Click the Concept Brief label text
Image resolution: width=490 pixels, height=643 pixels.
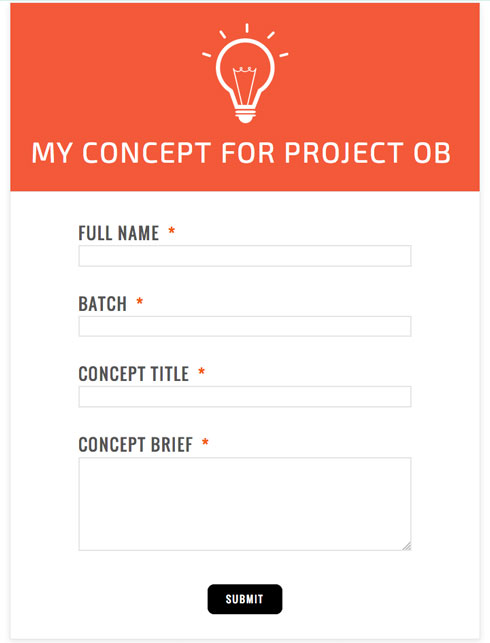pyautogui.click(x=136, y=445)
